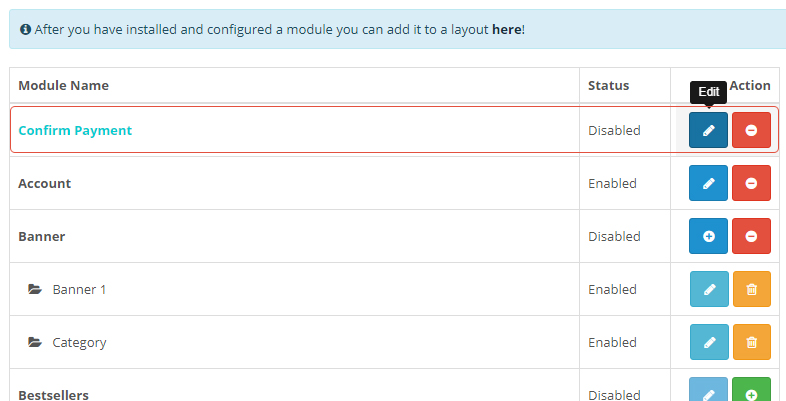Edit the Account module
The width and height of the screenshot is (786, 401).
[708, 183]
